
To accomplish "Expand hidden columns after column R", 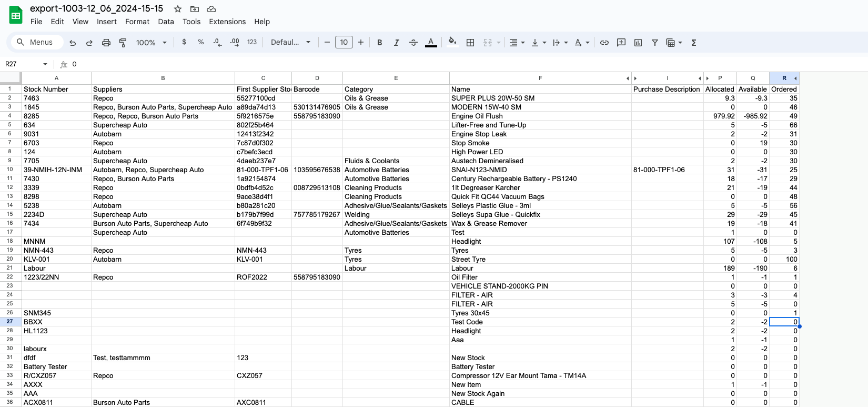I will point(795,78).
